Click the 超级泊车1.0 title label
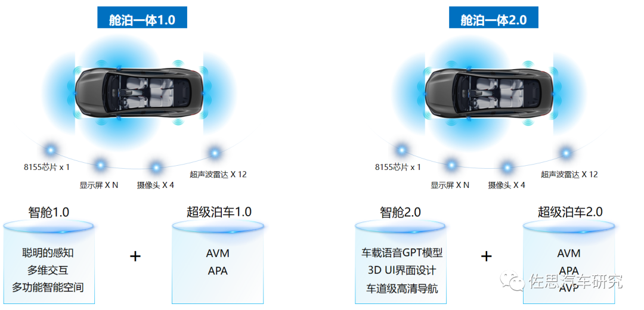This screenshot has height=310, width=644. pos(218,212)
